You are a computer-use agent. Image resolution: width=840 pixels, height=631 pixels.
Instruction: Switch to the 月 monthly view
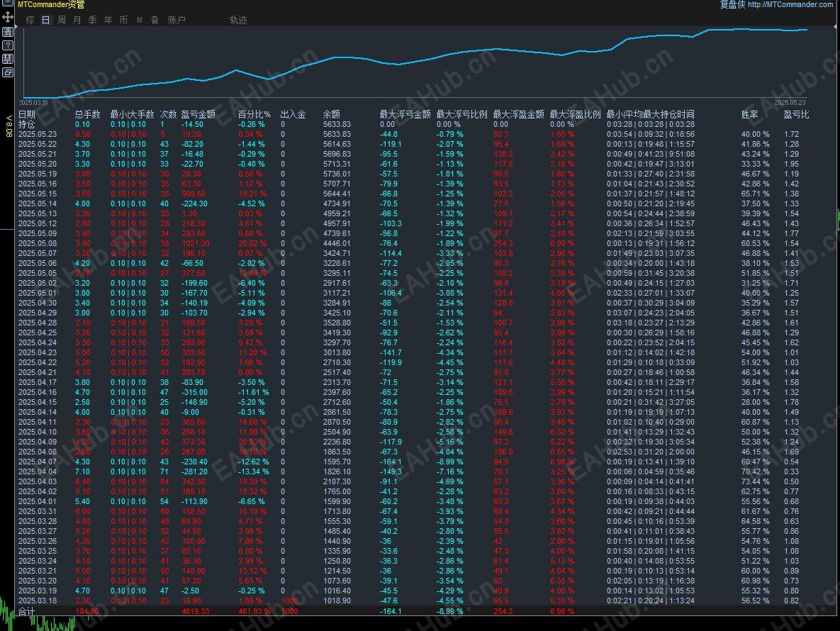[77, 20]
